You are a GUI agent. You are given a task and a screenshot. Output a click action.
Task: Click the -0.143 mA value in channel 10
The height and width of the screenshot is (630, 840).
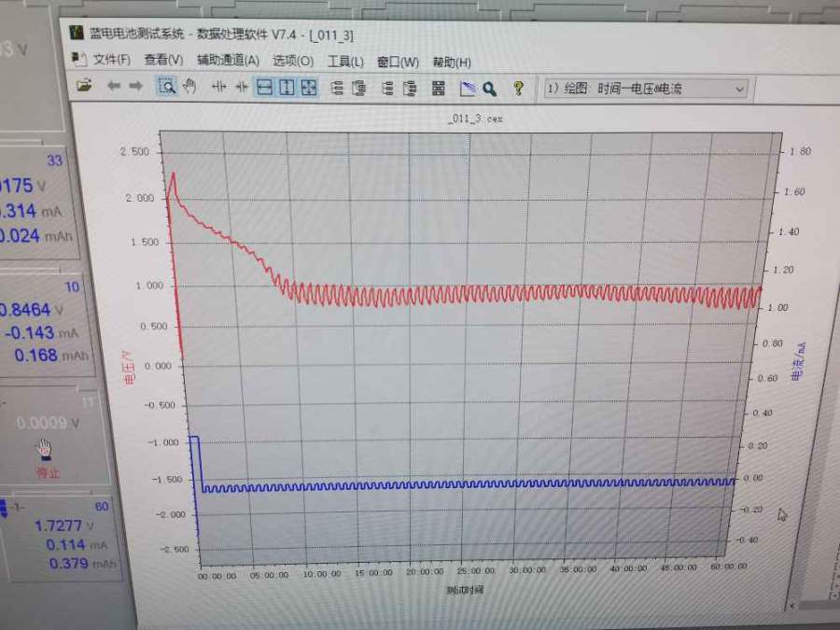point(29,332)
